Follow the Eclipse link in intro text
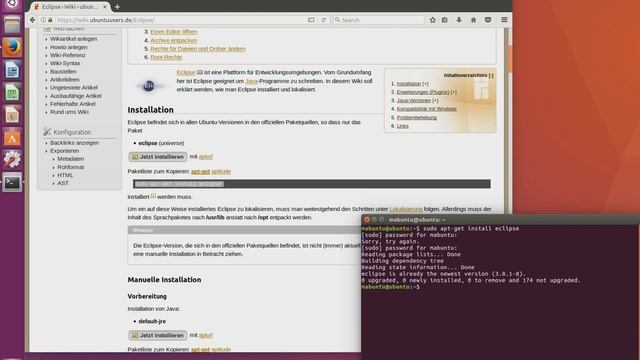Viewport: 640px width, 360px height. [x=186, y=72]
